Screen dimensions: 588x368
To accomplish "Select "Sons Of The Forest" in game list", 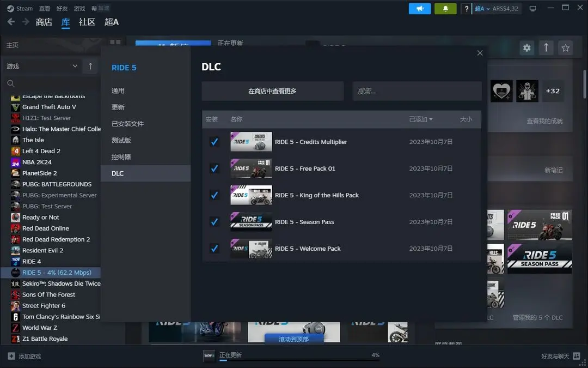I will (x=49, y=295).
